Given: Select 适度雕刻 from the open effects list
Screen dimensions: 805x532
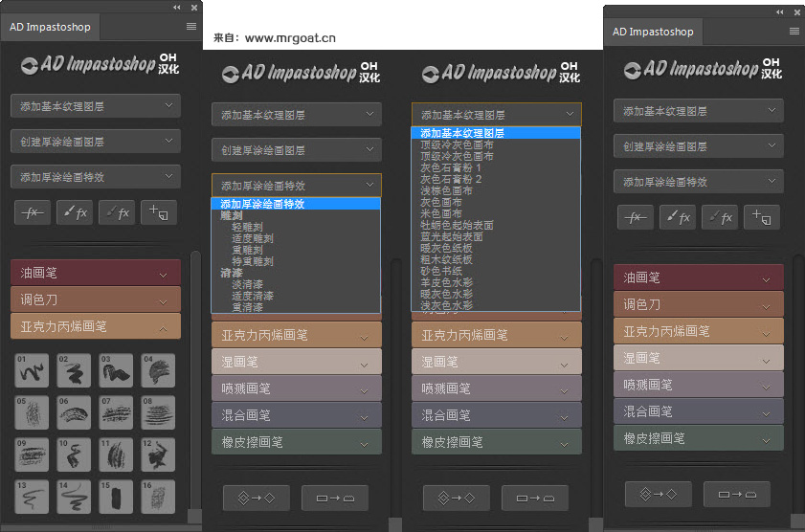Looking at the screenshot, I should (253, 238).
